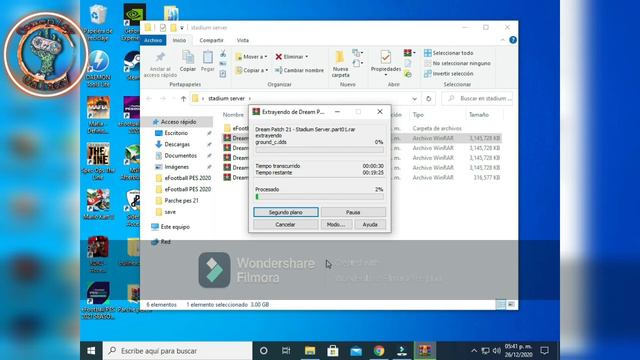The height and width of the screenshot is (360, 640).
Task: Show hidden system tray icons chevron
Action: pyautogui.click(x=474, y=351)
